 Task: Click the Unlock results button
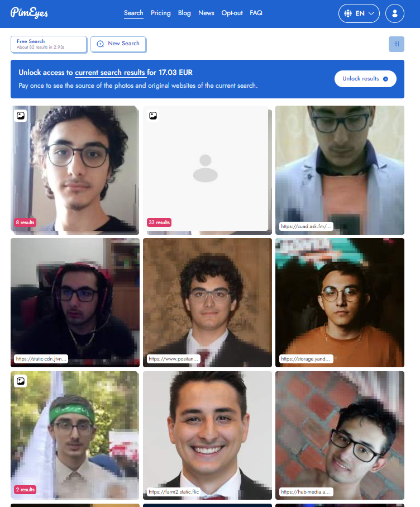(x=365, y=79)
